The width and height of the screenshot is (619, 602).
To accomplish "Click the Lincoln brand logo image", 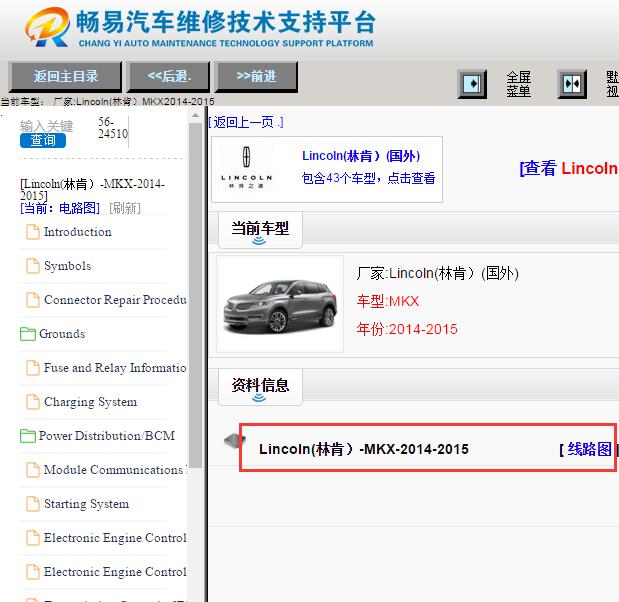I will (x=246, y=168).
